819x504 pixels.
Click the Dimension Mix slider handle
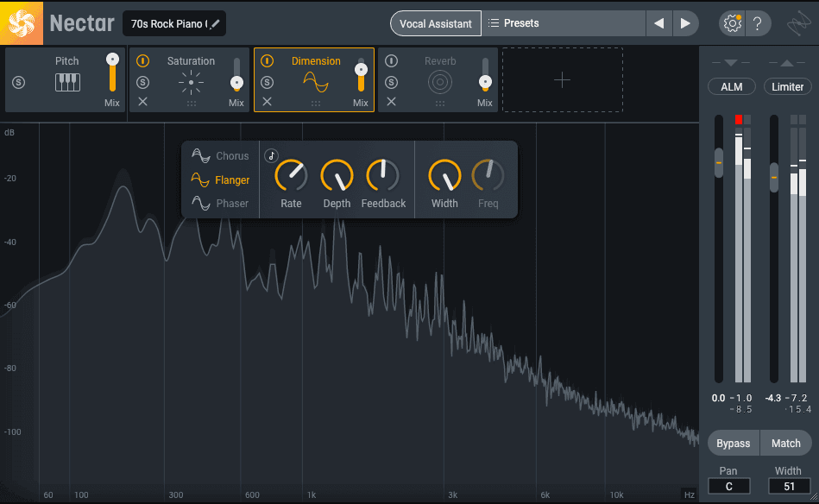(x=361, y=70)
